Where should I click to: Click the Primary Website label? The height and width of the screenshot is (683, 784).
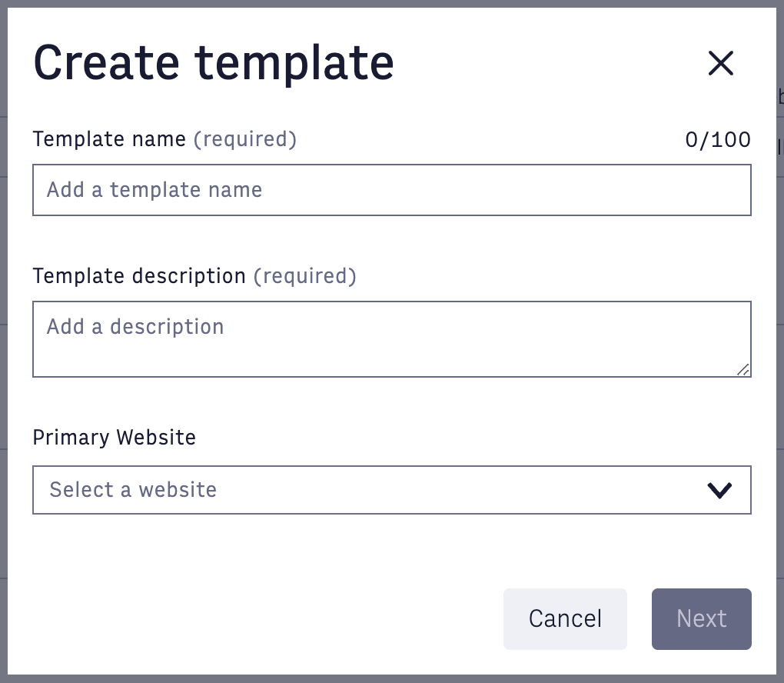tap(114, 438)
